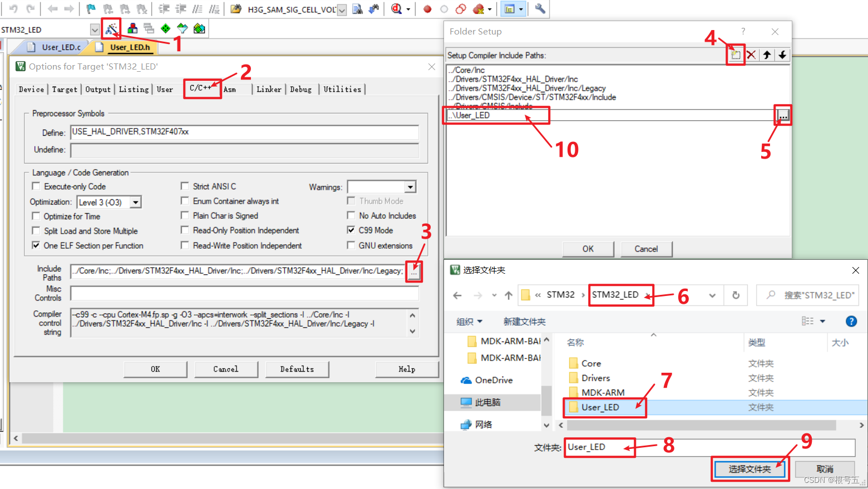868x489 pixels.
Task: Open the window layout toolbar dropdown
Action: 521,9
